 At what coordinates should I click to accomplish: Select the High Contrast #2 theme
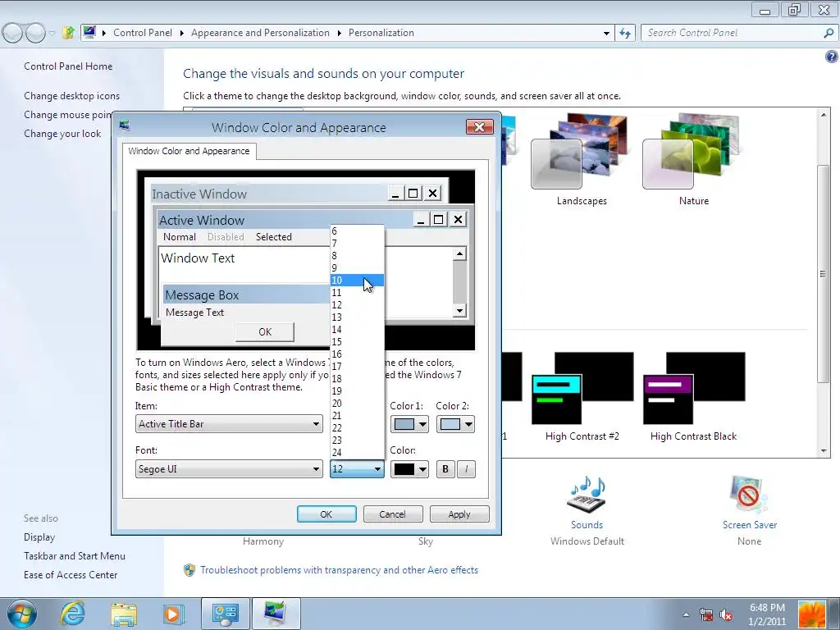[x=582, y=396]
